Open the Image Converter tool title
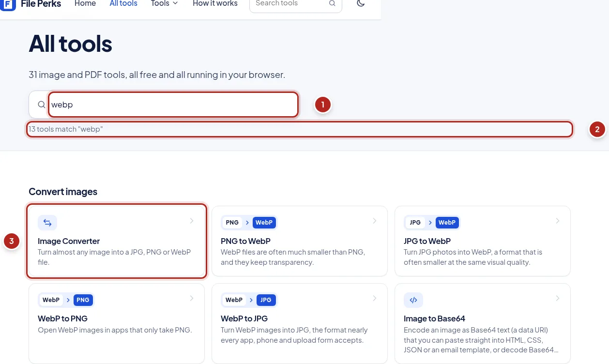The width and height of the screenshot is (609, 364). point(69,241)
